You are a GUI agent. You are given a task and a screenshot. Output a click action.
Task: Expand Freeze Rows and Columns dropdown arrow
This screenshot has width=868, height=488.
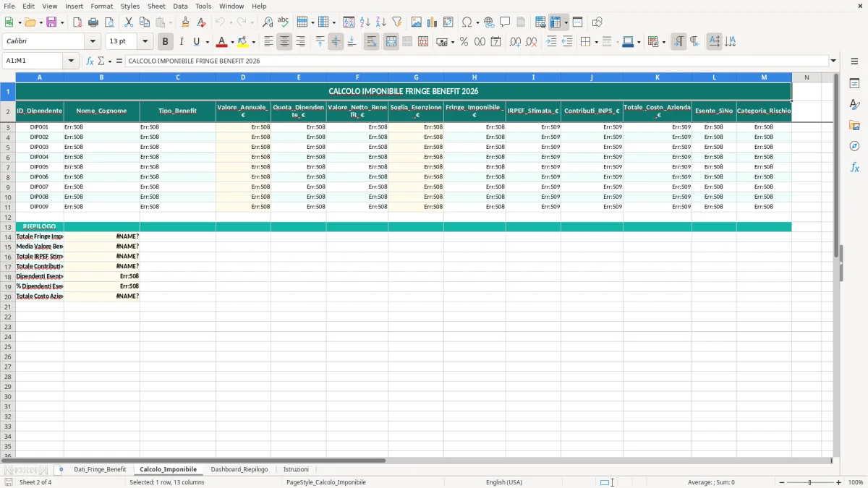click(x=566, y=22)
